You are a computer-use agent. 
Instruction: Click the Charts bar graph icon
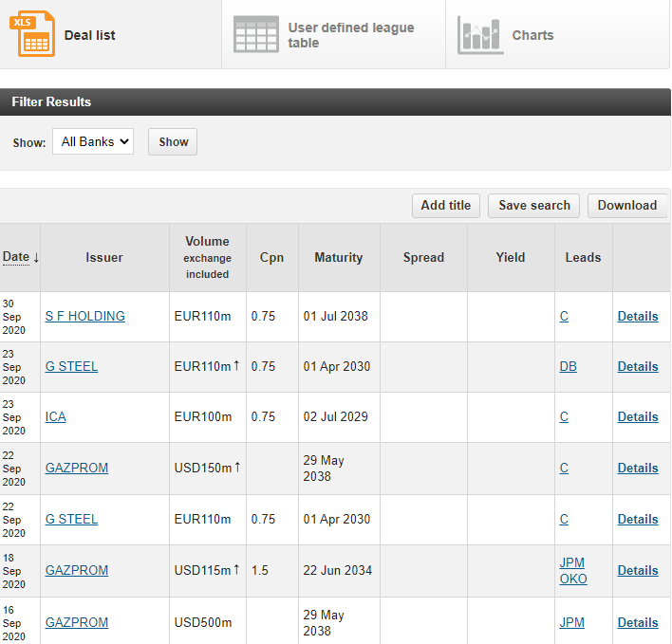[x=480, y=35]
